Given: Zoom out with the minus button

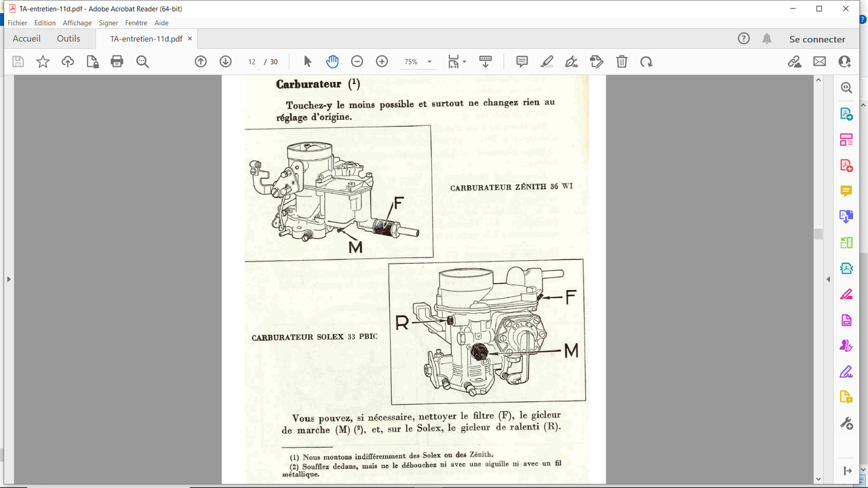Looking at the screenshot, I should point(357,62).
